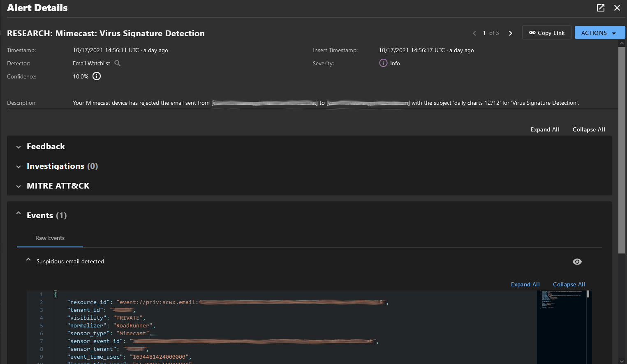Search by Email Watchlist detector magnifier icon
The width and height of the screenshot is (627, 364).
coord(118,63)
